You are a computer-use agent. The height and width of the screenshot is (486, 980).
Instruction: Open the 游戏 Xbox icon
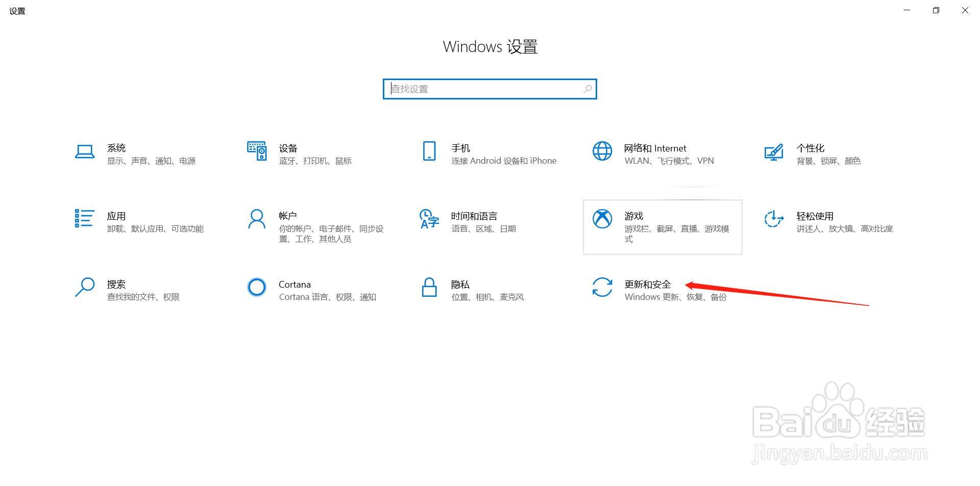coord(602,219)
